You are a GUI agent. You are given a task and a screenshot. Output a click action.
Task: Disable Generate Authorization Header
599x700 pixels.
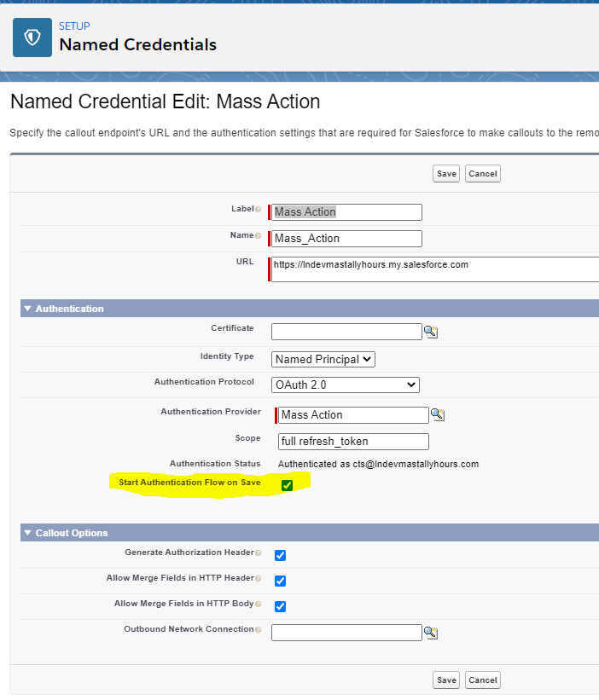pyautogui.click(x=280, y=555)
